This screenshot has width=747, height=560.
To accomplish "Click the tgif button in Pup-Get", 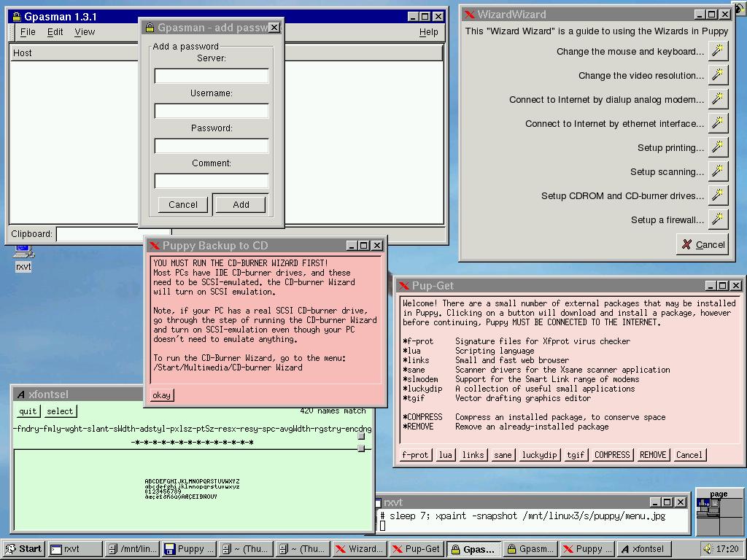I will (x=576, y=455).
